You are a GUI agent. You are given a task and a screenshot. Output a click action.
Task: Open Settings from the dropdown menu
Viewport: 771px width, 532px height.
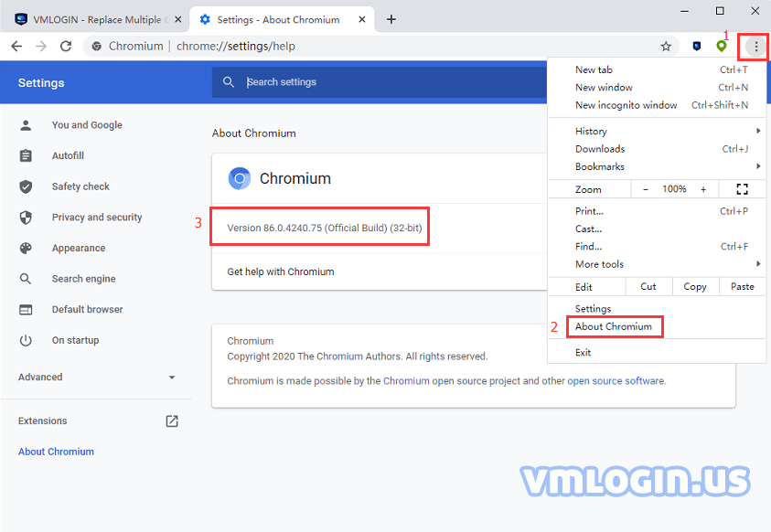[657, 308]
